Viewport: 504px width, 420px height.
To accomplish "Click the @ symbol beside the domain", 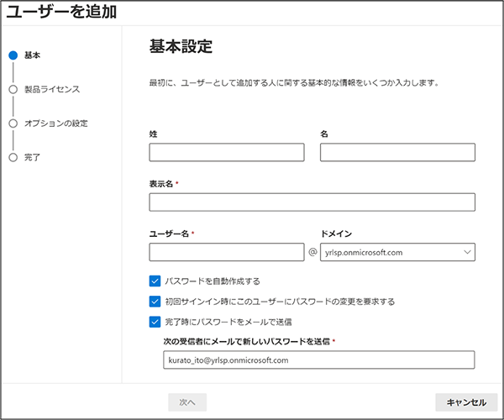I will pos(312,252).
